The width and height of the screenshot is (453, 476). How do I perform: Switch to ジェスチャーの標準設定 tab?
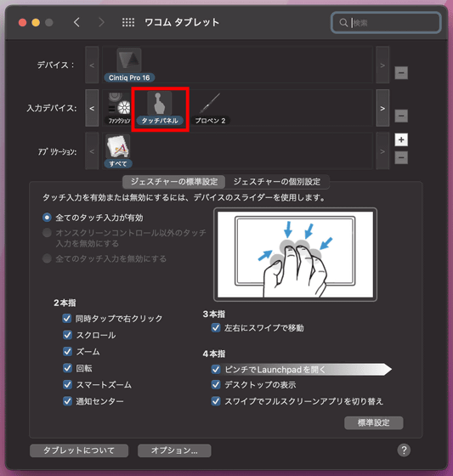pos(174,182)
